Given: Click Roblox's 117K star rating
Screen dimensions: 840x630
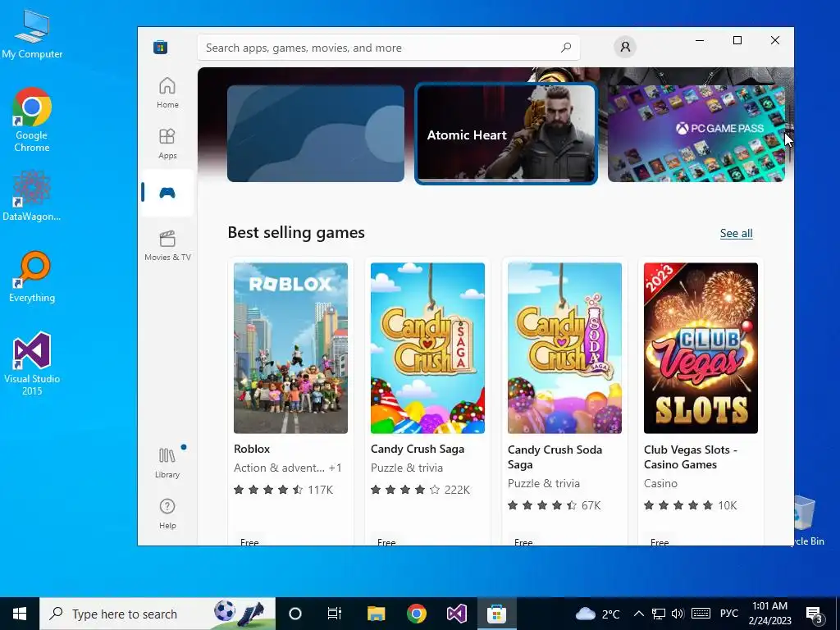Looking at the screenshot, I should click(x=283, y=490).
